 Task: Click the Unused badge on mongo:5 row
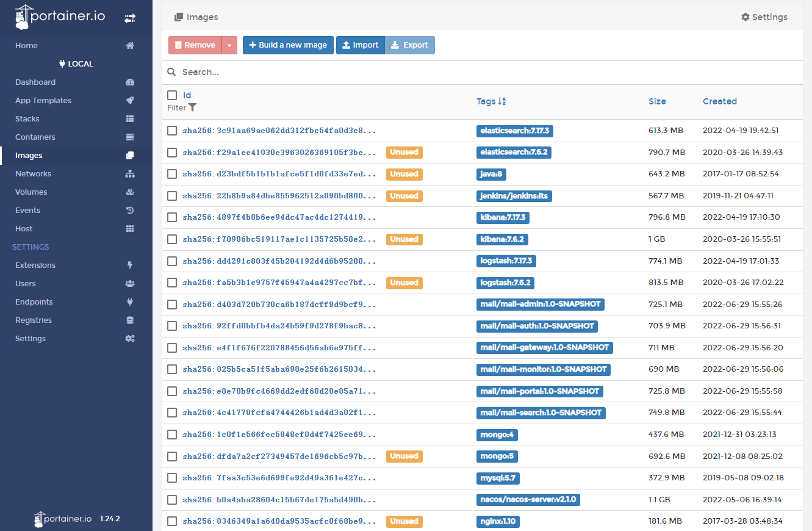click(x=404, y=456)
